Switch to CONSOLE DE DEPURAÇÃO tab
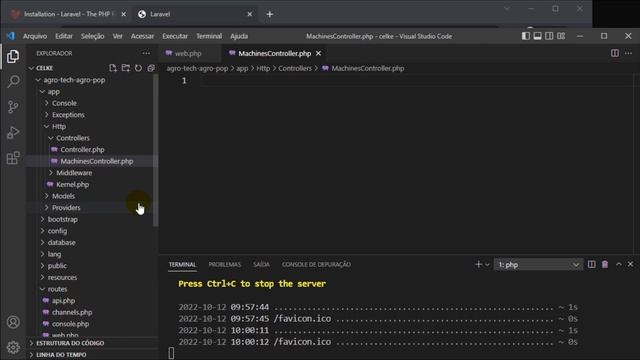The width and height of the screenshot is (640, 360). (316, 264)
